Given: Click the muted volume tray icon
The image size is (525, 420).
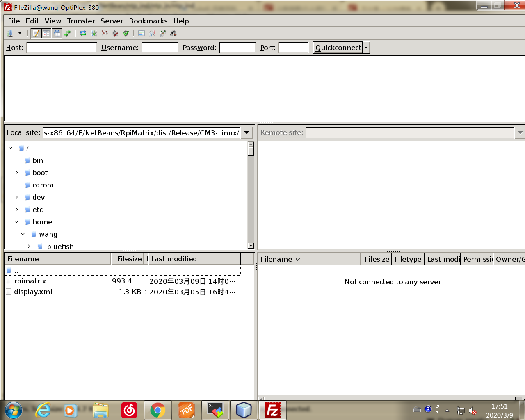Looking at the screenshot, I should pos(472,411).
